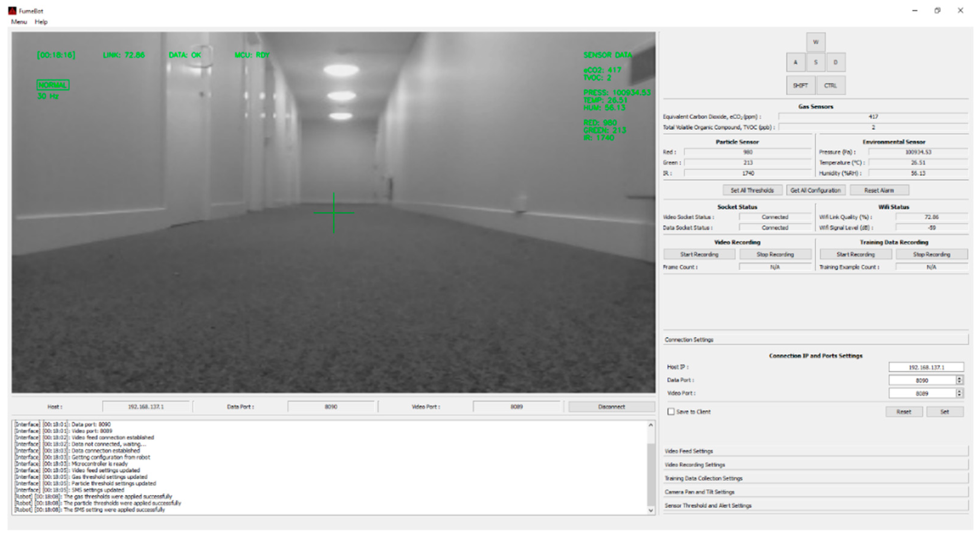
Task: Open the Menu menu
Action: (19, 22)
